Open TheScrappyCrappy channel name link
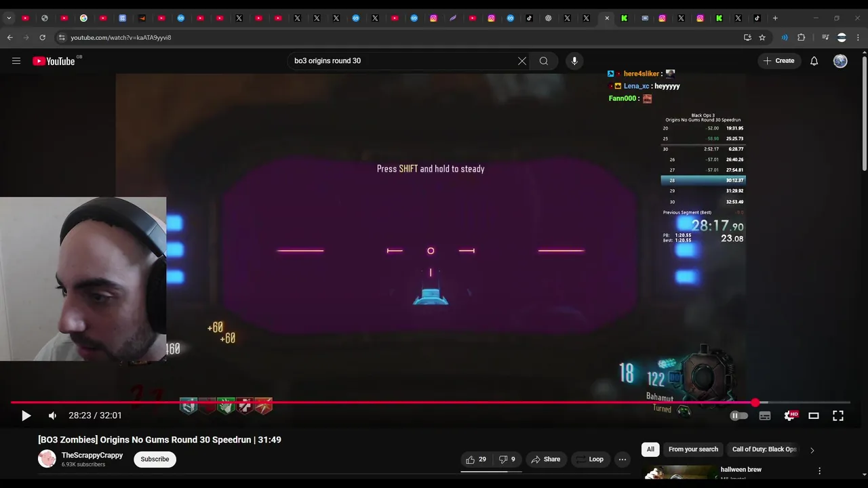Viewport: 868px width, 488px height. click(x=92, y=455)
